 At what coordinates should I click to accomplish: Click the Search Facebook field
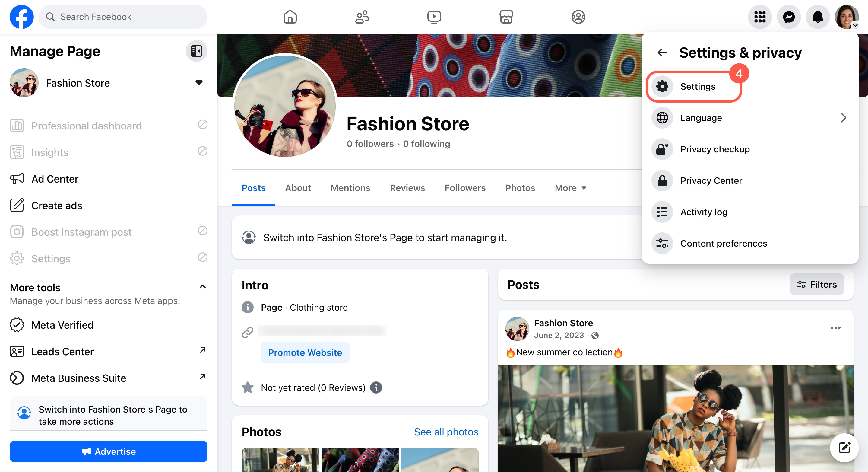click(x=123, y=17)
